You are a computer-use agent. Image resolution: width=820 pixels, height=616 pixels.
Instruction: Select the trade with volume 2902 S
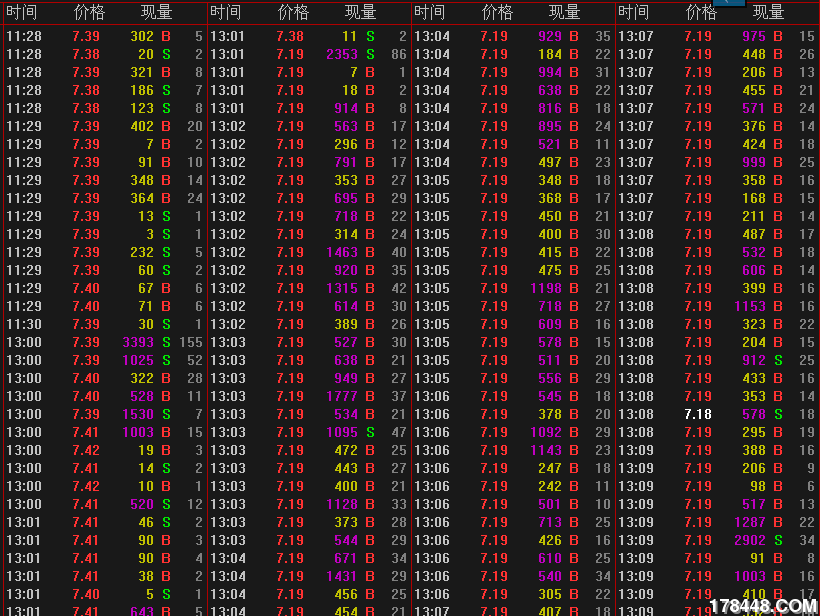pyautogui.click(x=750, y=540)
